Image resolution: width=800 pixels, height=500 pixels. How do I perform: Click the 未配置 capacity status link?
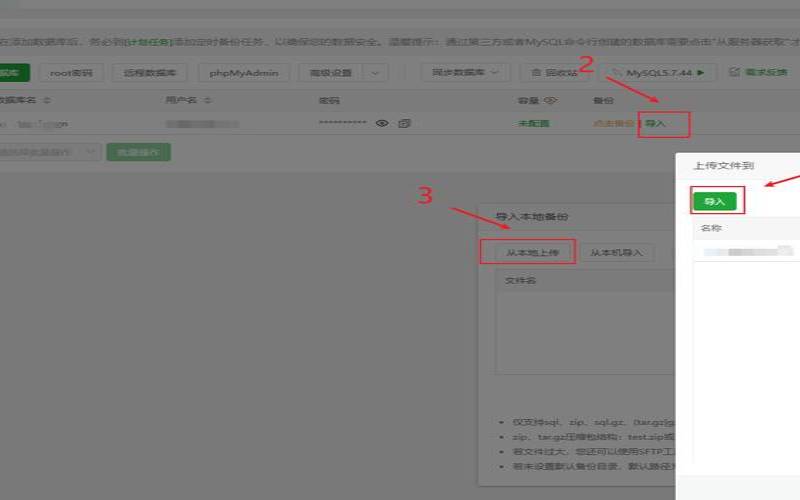[534, 123]
